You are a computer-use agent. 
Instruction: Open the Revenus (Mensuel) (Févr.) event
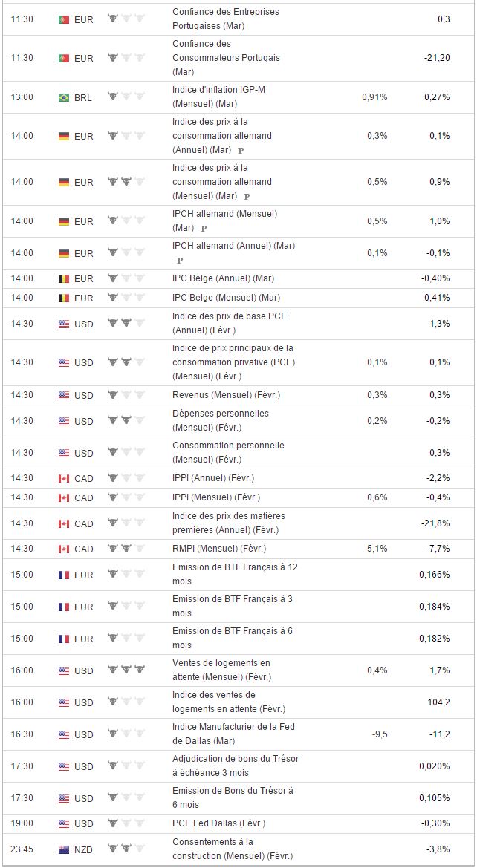(x=226, y=395)
